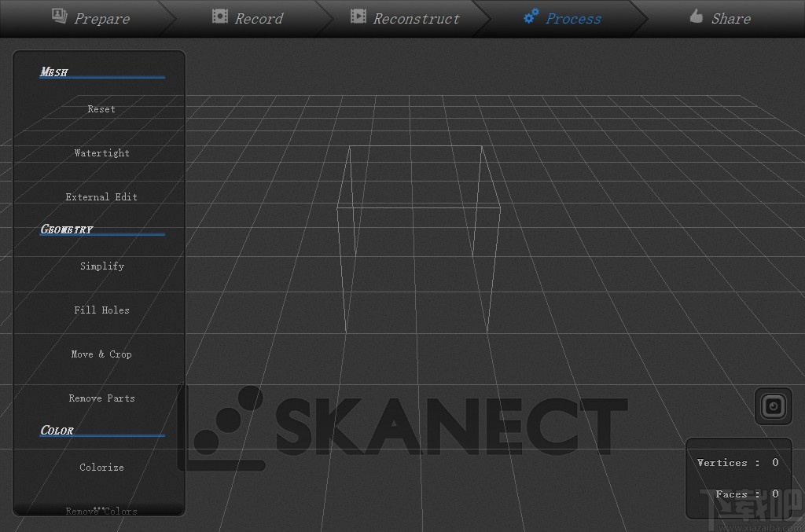The width and height of the screenshot is (805, 532).
Task: Select Move & Crop
Action: click(x=101, y=354)
